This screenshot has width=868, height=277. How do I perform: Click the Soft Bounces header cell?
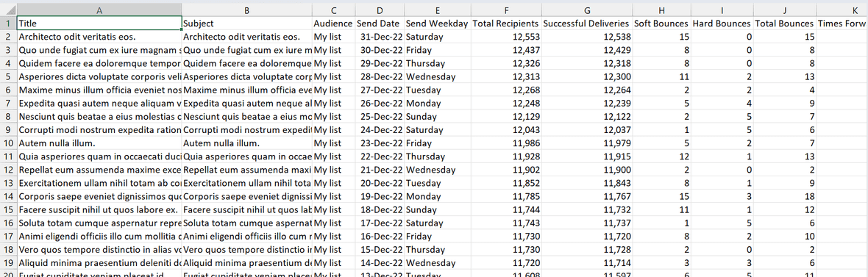click(660, 24)
